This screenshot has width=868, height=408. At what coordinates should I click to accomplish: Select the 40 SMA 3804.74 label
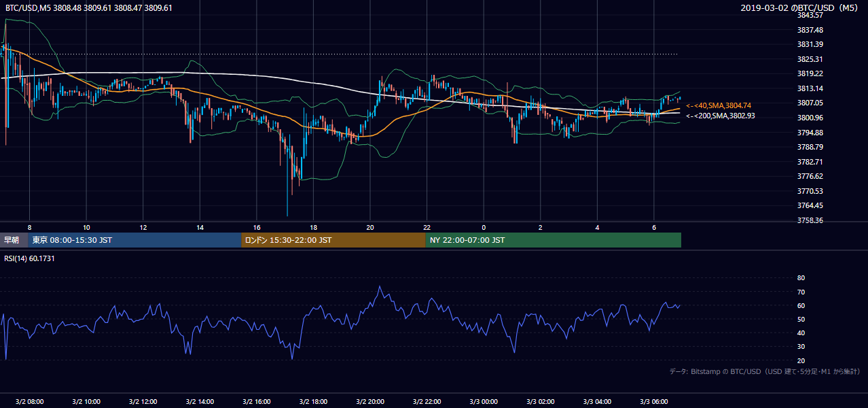720,105
